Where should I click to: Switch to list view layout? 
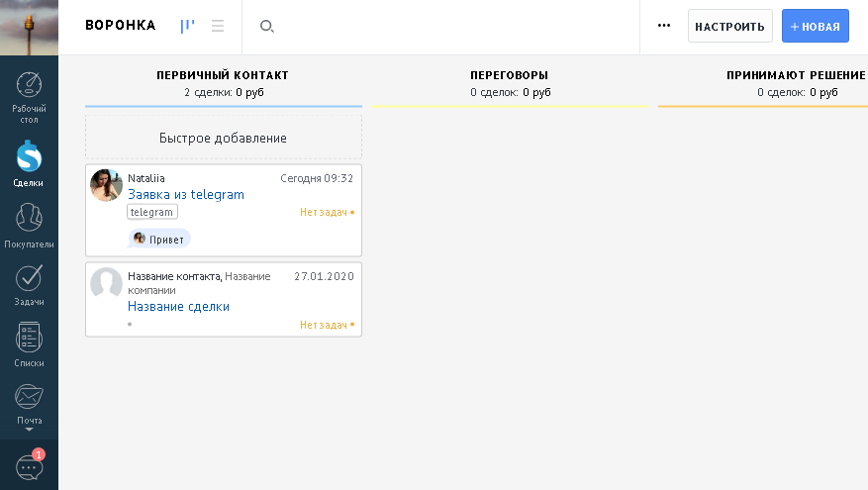(218, 27)
